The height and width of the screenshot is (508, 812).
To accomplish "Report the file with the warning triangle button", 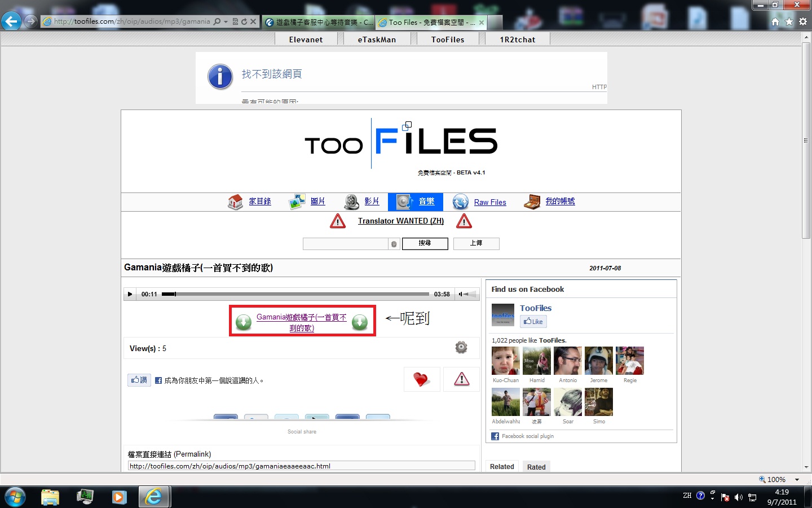I will [x=461, y=379].
